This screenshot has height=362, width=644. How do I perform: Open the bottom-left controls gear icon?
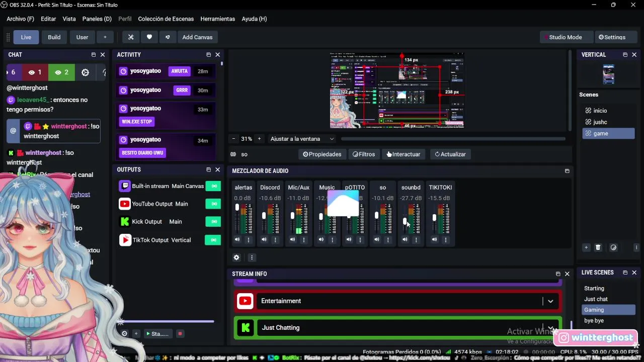[124, 333]
